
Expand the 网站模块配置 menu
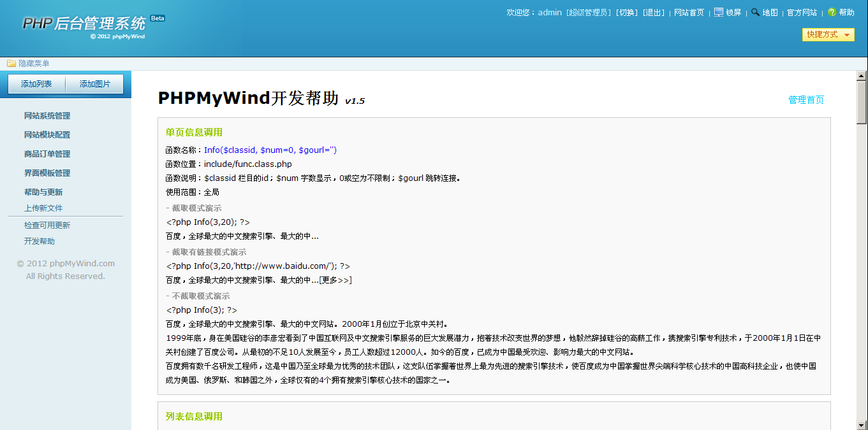click(x=47, y=135)
